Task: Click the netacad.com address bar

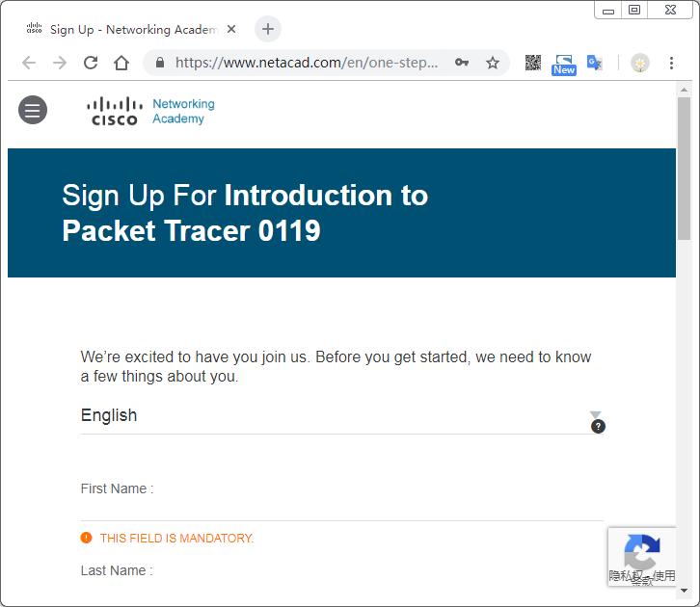Action: click(x=307, y=63)
